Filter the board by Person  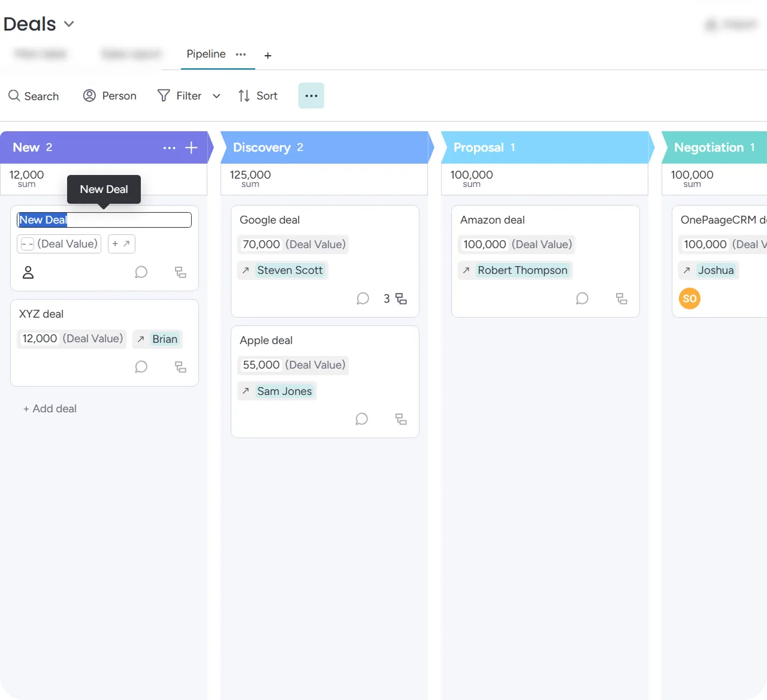[x=110, y=96]
